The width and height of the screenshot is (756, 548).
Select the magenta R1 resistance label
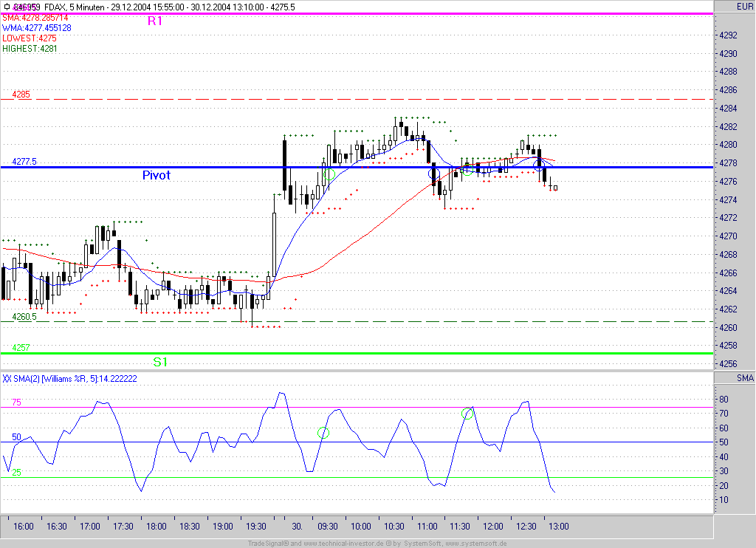(x=155, y=21)
